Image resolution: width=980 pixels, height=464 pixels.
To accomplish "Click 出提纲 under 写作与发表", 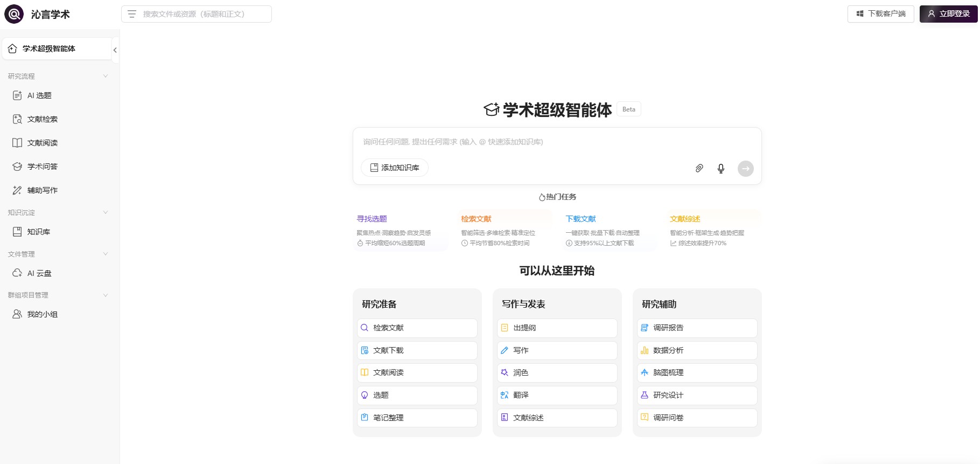I will (557, 328).
